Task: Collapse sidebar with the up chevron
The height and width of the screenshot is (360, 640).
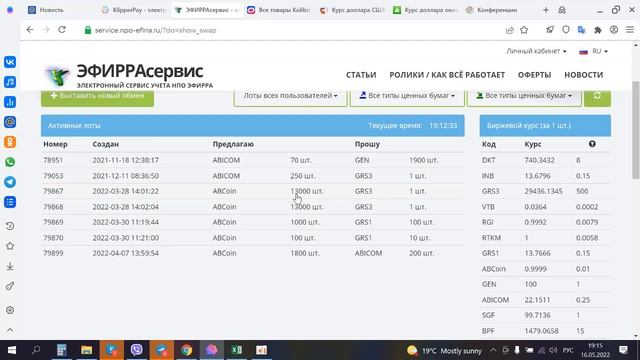Action: (x=10, y=330)
